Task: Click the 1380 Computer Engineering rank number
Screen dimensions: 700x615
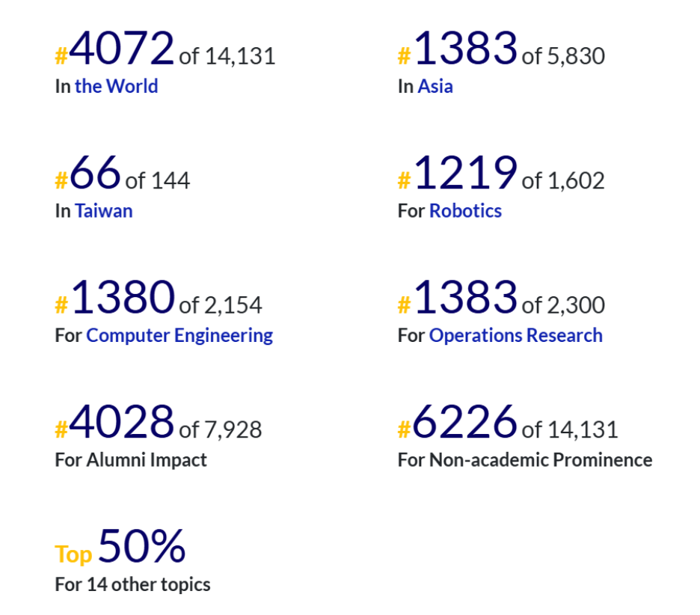Action: [122, 297]
